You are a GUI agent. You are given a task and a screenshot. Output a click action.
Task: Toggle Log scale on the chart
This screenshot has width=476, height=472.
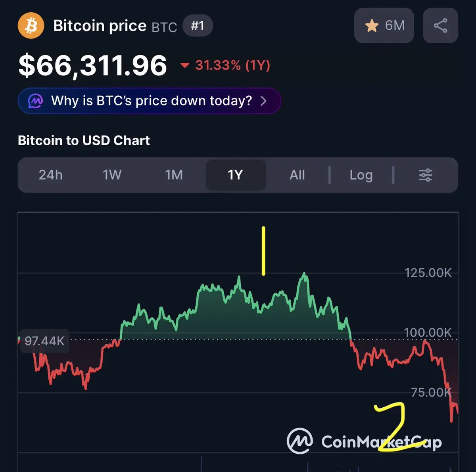[361, 175]
